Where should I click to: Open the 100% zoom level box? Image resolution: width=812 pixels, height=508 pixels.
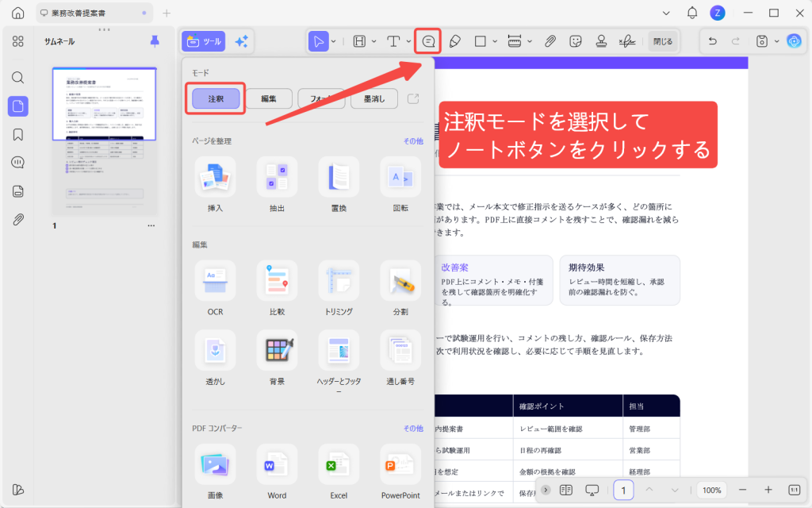point(711,490)
